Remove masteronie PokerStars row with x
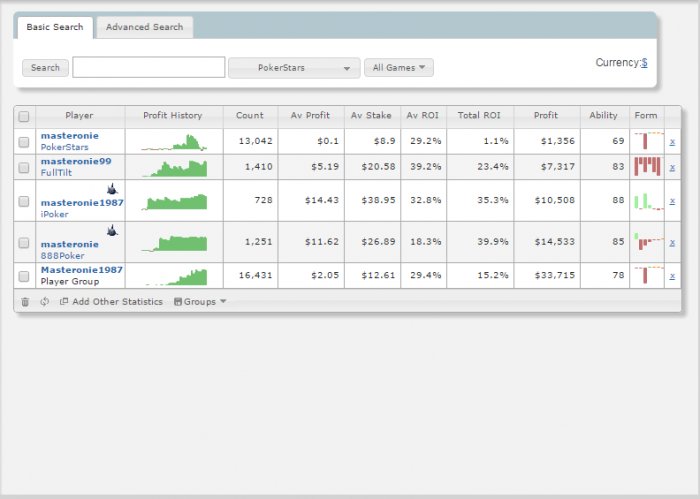This screenshot has width=700, height=499. pos(672,142)
